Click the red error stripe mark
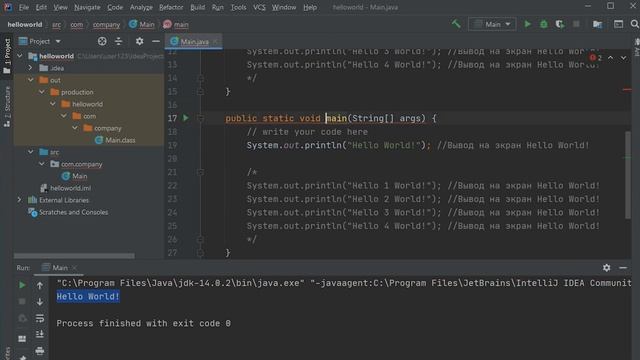The image size is (640, 360). tap(627, 89)
